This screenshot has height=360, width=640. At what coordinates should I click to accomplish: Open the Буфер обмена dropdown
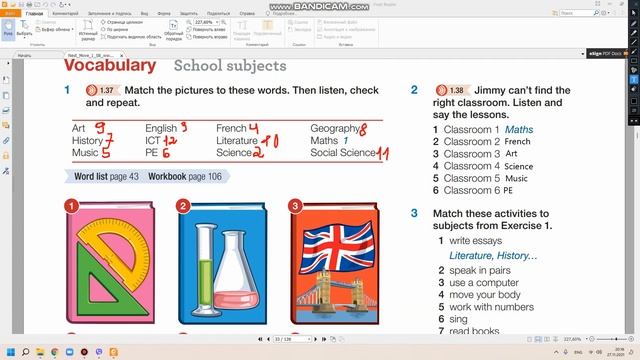55,29
